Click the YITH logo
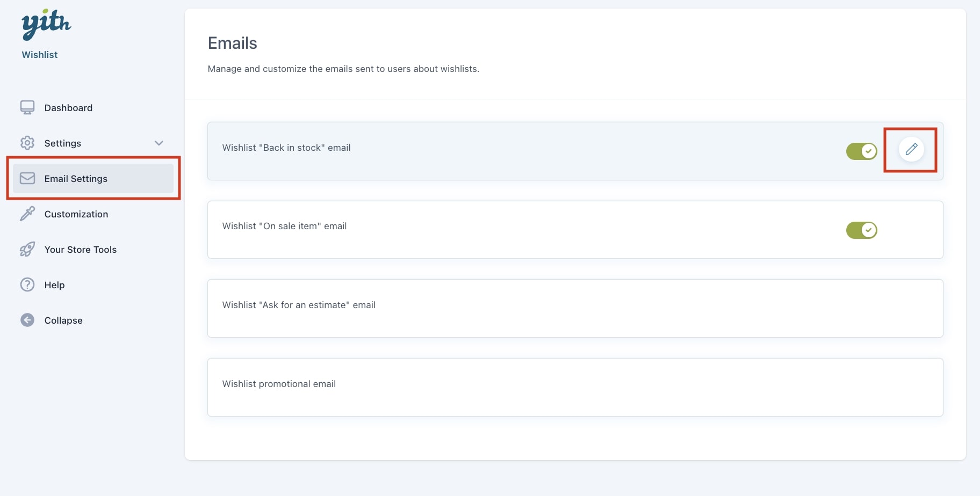The image size is (980, 496). click(x=46, y=24)
